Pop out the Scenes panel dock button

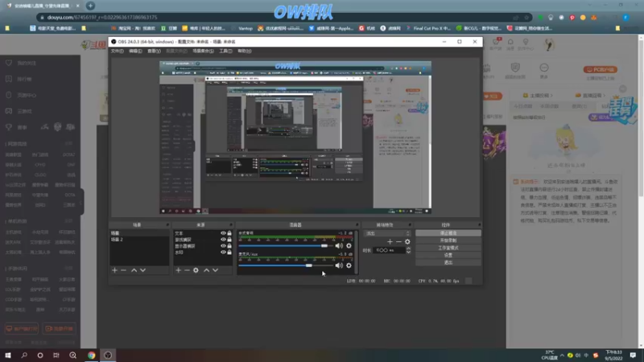coord(167,225)
